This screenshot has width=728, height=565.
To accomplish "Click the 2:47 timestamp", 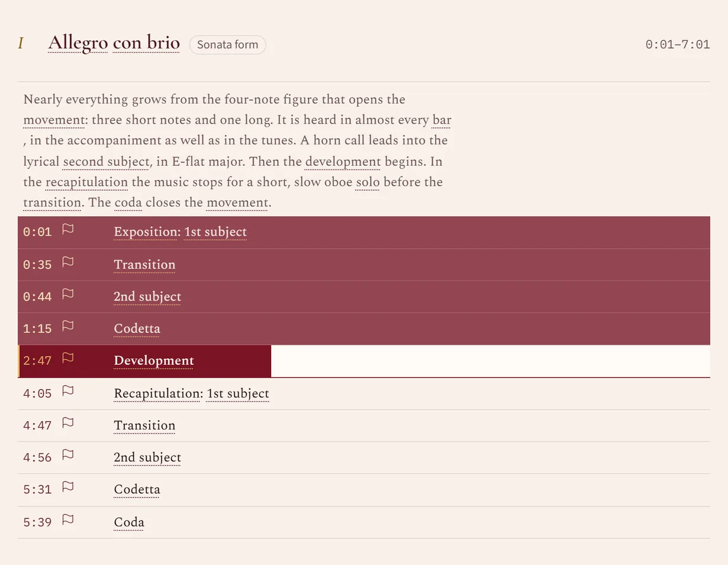I will (37, 361).
